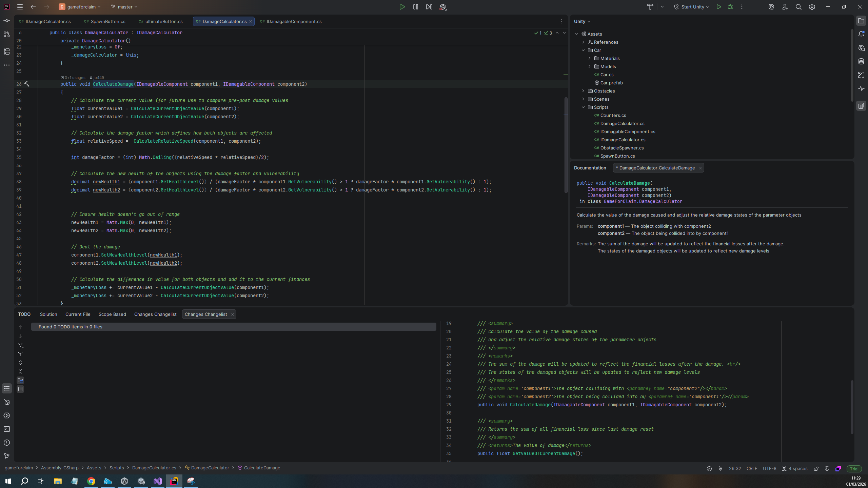Open the Database tool window icon
Screen dimensions: 868x488
[861, 61]
